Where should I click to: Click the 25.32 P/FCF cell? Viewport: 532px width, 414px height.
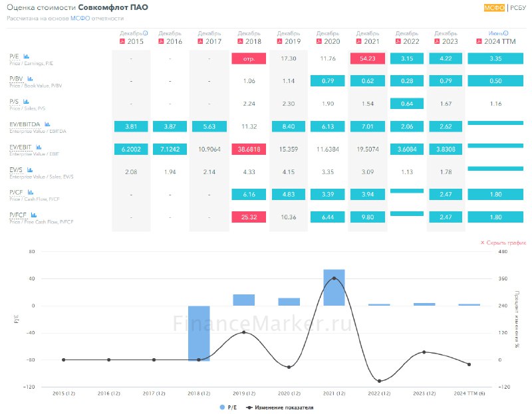249,217
